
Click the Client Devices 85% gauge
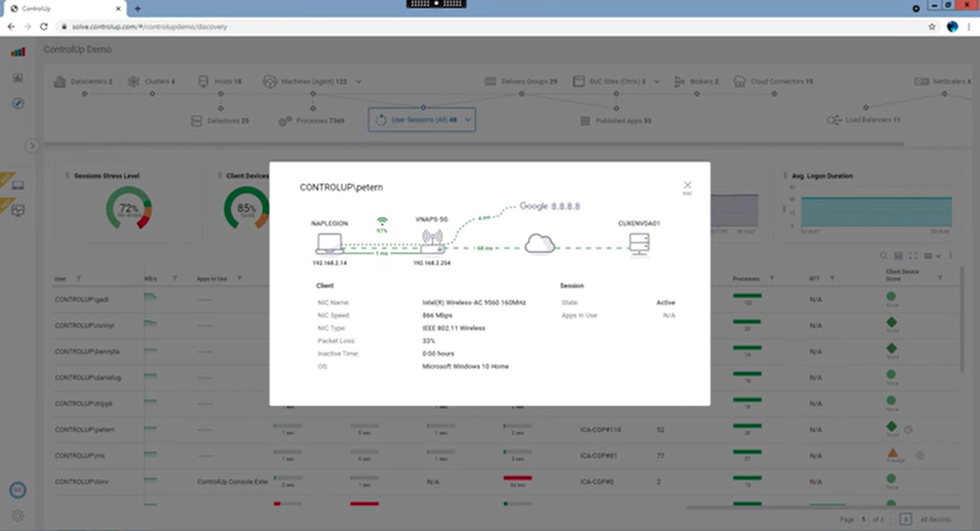point(246,208)
